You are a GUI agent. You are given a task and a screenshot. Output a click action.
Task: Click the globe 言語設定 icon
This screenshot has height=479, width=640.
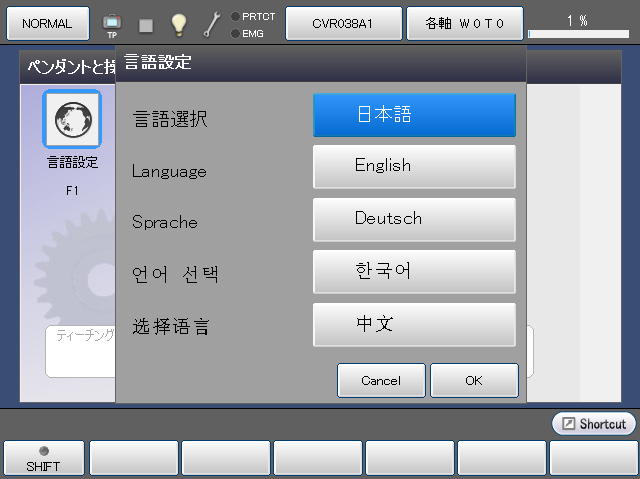tap(71, 119)
